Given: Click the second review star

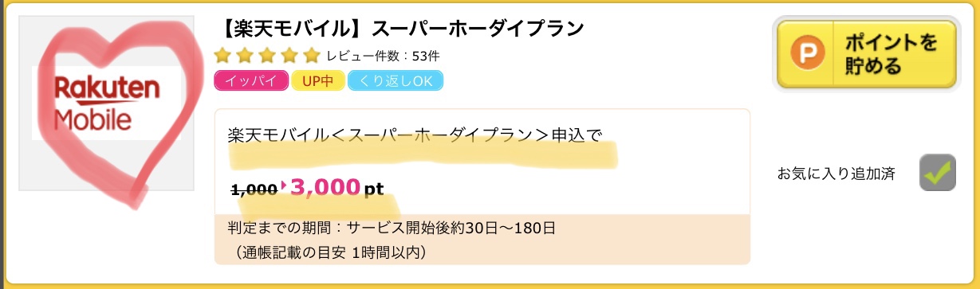Looking at the screenshot, I should coord(246,56).
